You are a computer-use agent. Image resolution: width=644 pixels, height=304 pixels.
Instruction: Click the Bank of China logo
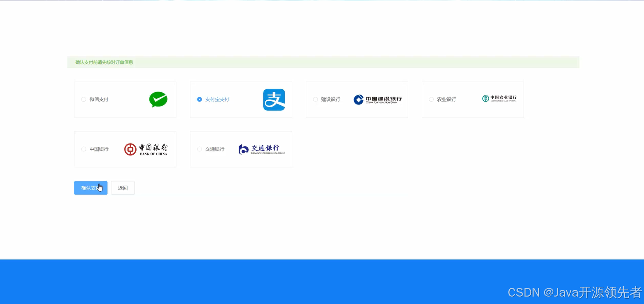[x=146, y=149]
